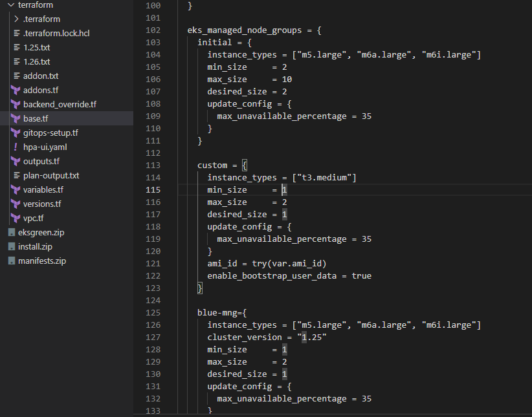Image resolution: width=532 pixels, height=417 pixels.
Task: Click highlighted closing brace on line 123
Action: point(200,288)
